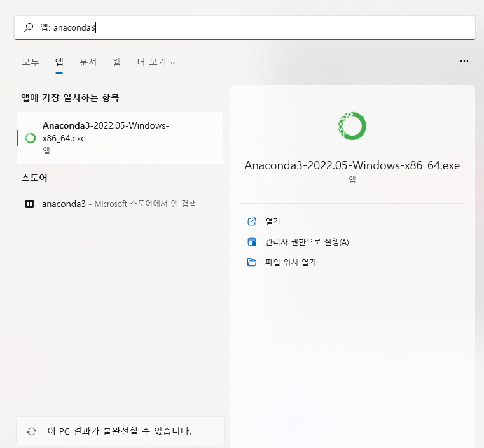Click the administrator shield icon
Image resolution: width=484 pixels, height=448 pixels.
click(x=252, y=242)
